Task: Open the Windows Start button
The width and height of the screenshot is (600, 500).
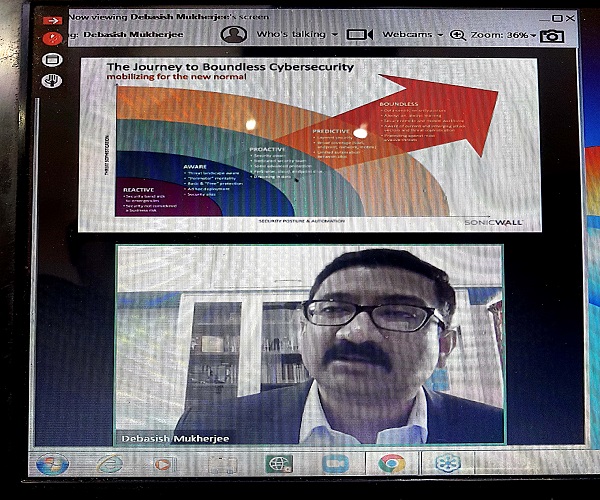Action: click(x=52, y=464)
